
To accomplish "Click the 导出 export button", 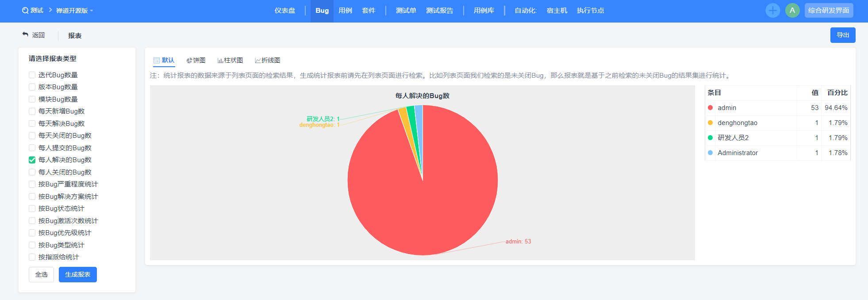I will (x=843, y=35).
